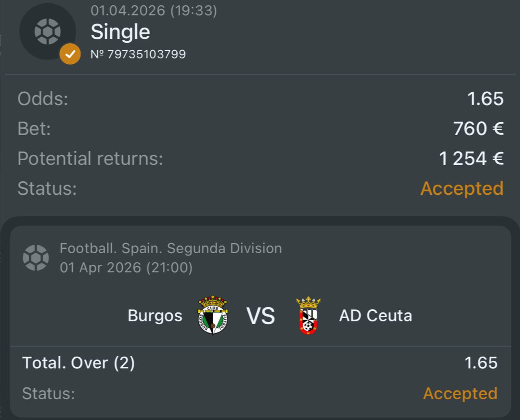
Task: Click the match date 01 Apr 2026 (21:00)
Action: point(126,267)
